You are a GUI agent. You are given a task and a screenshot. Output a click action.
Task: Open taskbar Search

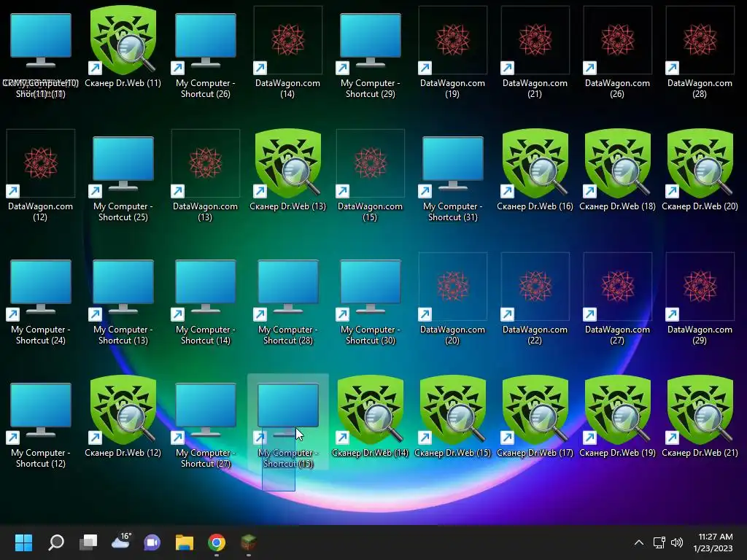(x=56, y=542)
